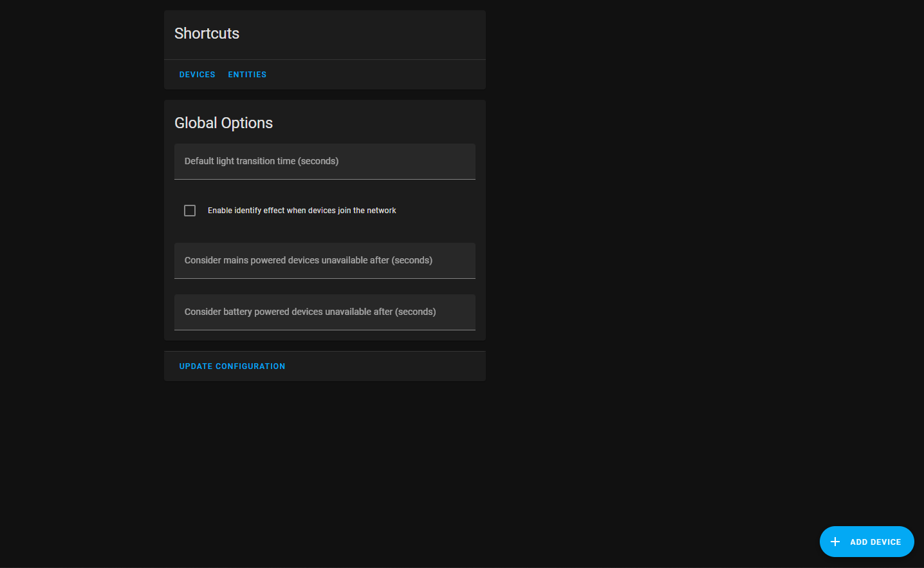Screen dimensions: 924x568
Task: Apply settings via UPDATE CONFIGURATION
Action: (x=232, y=366)
